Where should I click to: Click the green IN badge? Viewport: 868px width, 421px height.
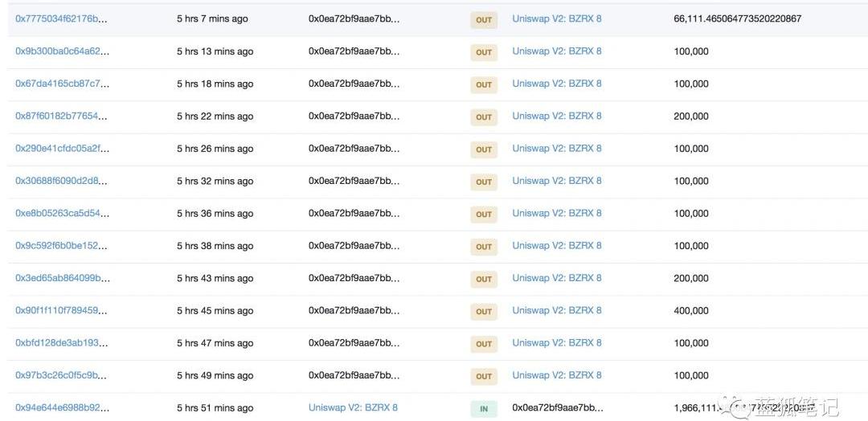coord(484,409)
